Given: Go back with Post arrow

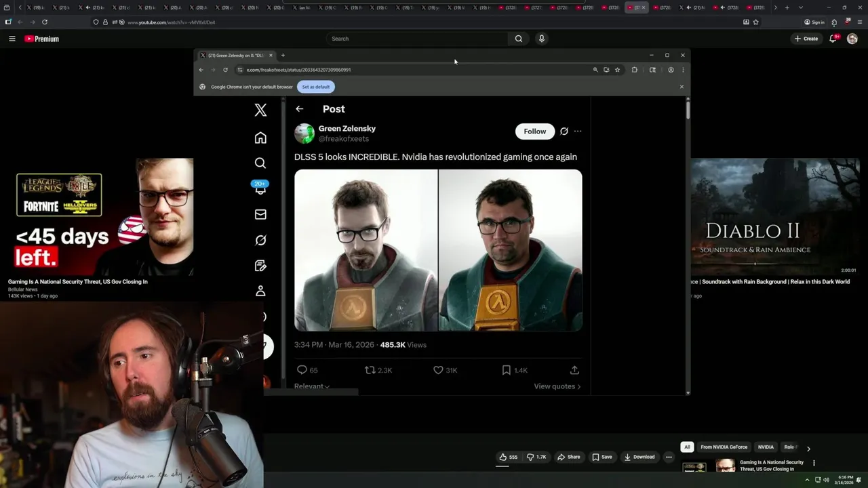Looking at the screenshot, I should [x=299, y=108].
